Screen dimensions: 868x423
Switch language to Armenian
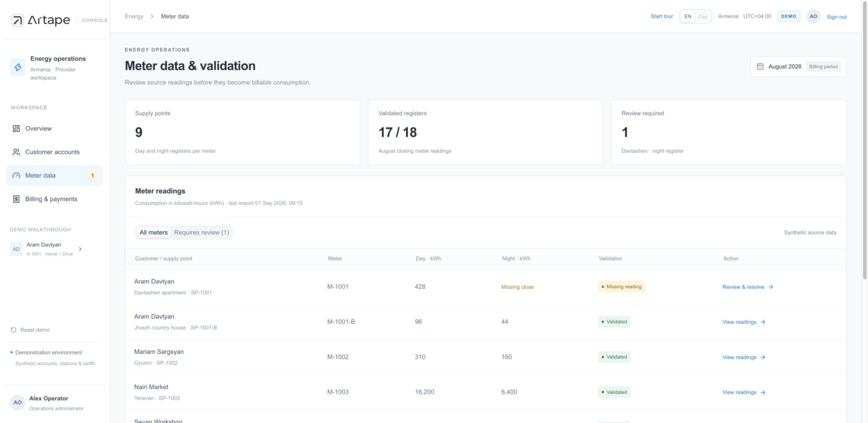703,16
